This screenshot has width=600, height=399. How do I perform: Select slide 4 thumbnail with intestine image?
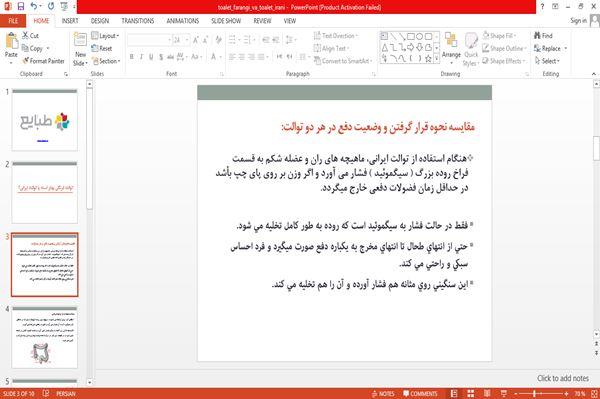pos(45,337)
